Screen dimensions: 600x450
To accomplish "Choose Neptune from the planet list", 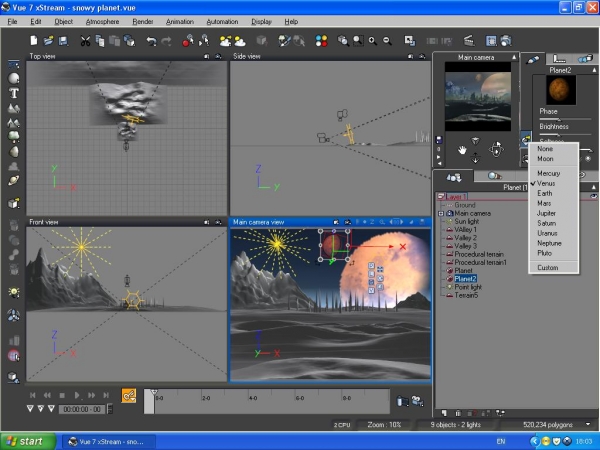I will [x=553, y=243].
